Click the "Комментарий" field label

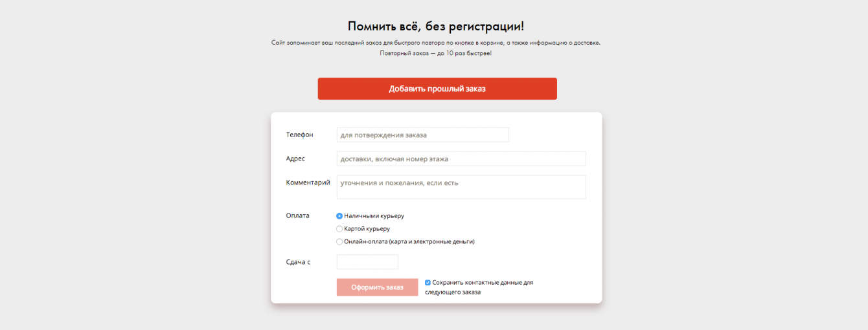click(x=308, y=182)
